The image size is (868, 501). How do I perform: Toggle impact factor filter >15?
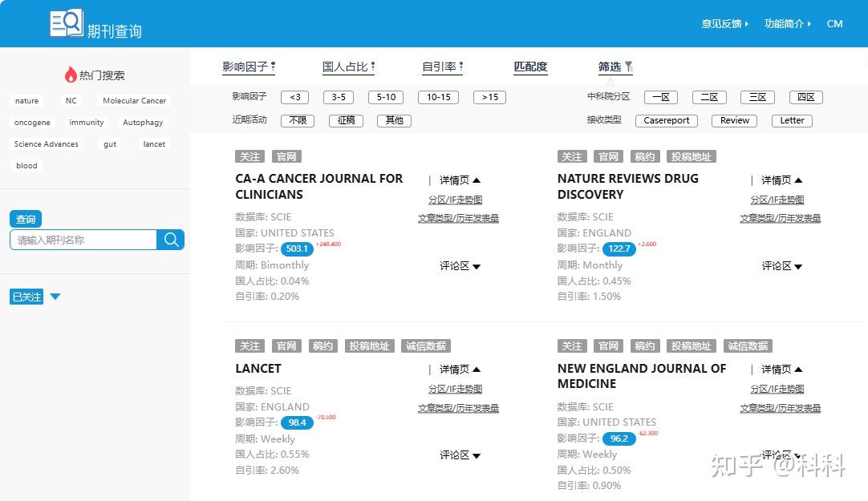tap(490, 97)
